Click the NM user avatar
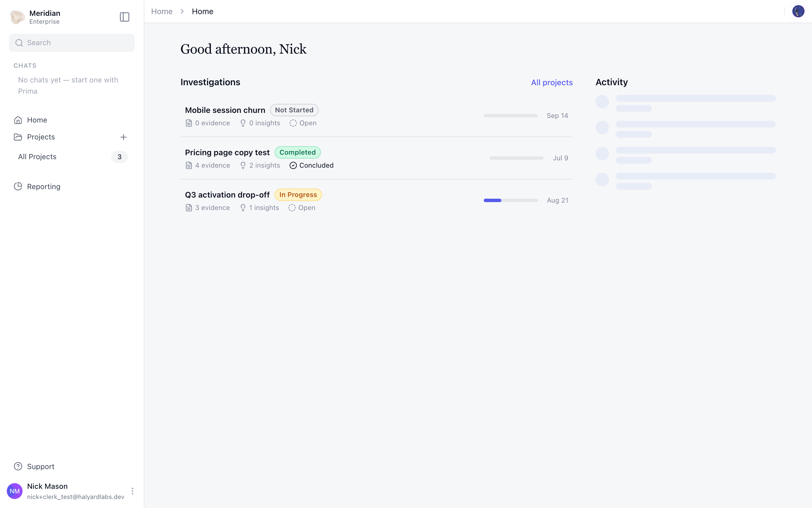Screen dimensions: 812x508 click(x=15, y=491)
